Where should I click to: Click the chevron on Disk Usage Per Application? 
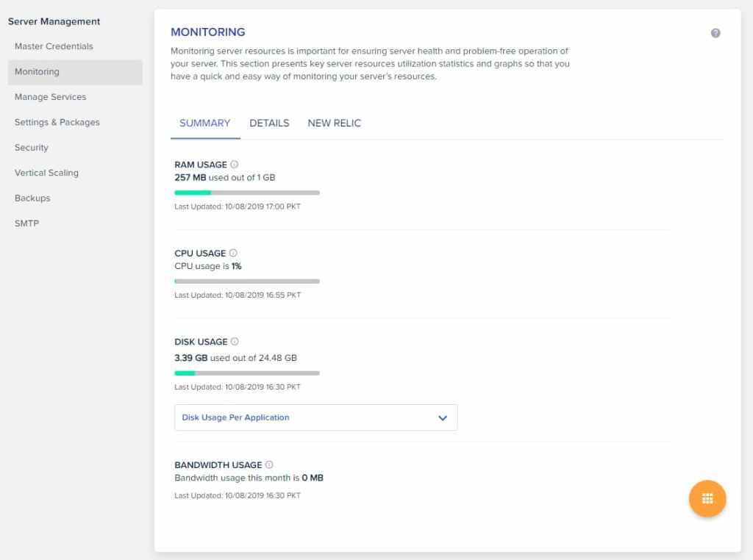[x=443, y=417]
